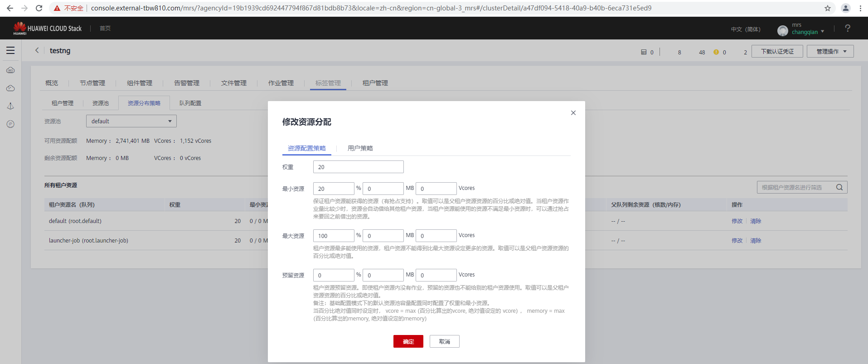
Task: Click the 下载认证凭证 button
Action: pos(777,51)
